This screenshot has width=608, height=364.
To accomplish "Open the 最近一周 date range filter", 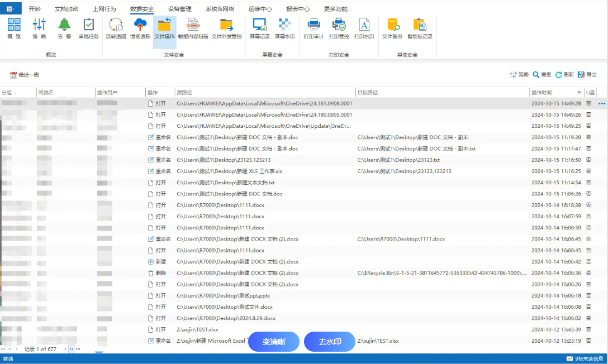I will pos(25,75).
